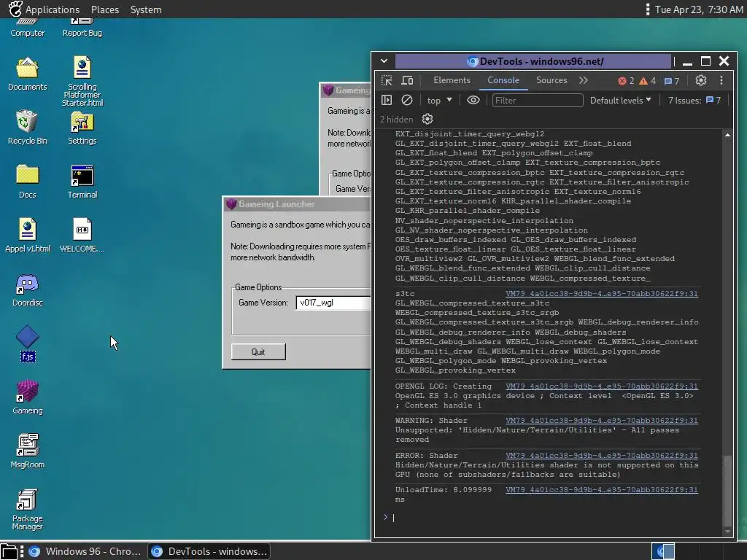Click the 2 hidden messages label
The image size is (747, 560).
tap(396, 119)
